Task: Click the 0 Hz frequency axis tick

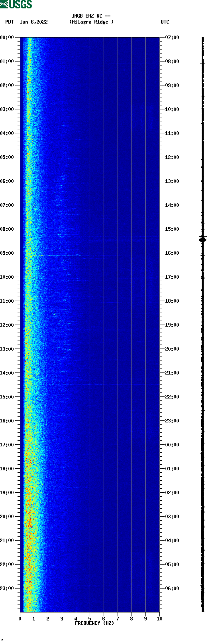Action: pyautogui.click(x=20, y=619)
